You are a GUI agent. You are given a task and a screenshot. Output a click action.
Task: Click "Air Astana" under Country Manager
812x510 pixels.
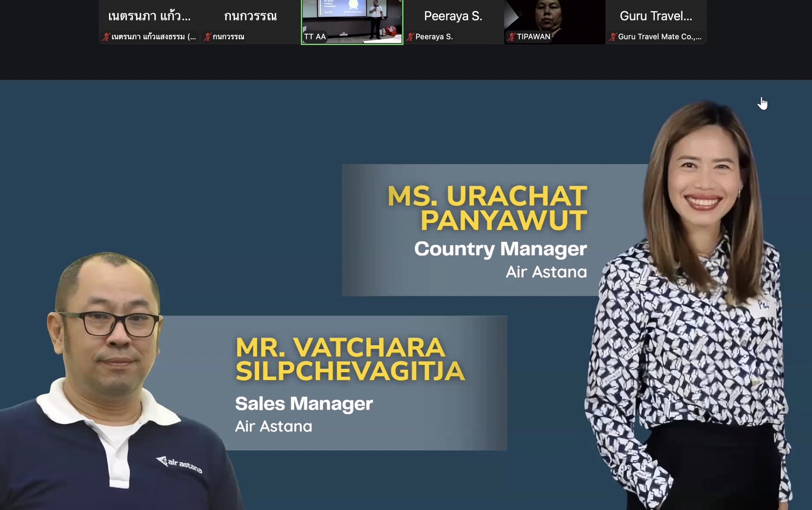click(547, 272)
